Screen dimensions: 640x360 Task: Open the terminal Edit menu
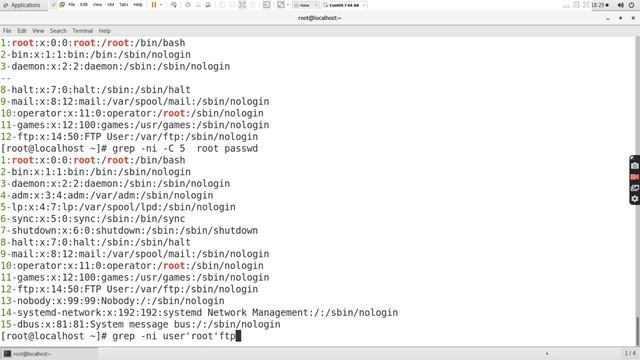click(22, 31)
